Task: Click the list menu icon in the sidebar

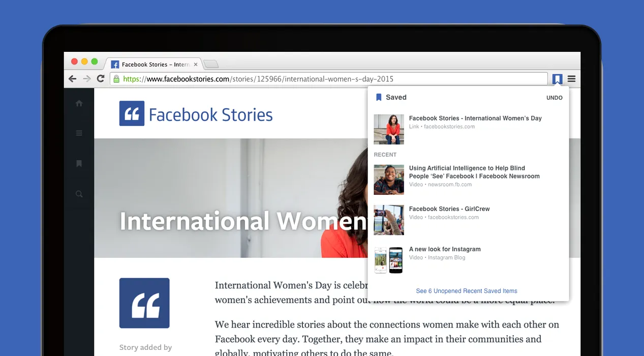Action: pyautogui.click(x=79, y=133)
